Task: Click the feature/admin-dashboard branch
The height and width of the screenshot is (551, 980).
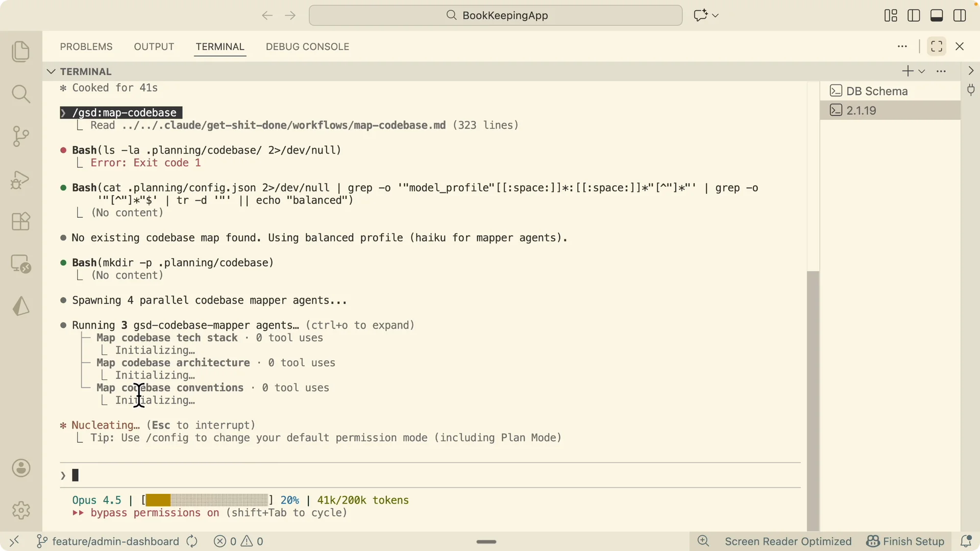Action: pos(108,541)
